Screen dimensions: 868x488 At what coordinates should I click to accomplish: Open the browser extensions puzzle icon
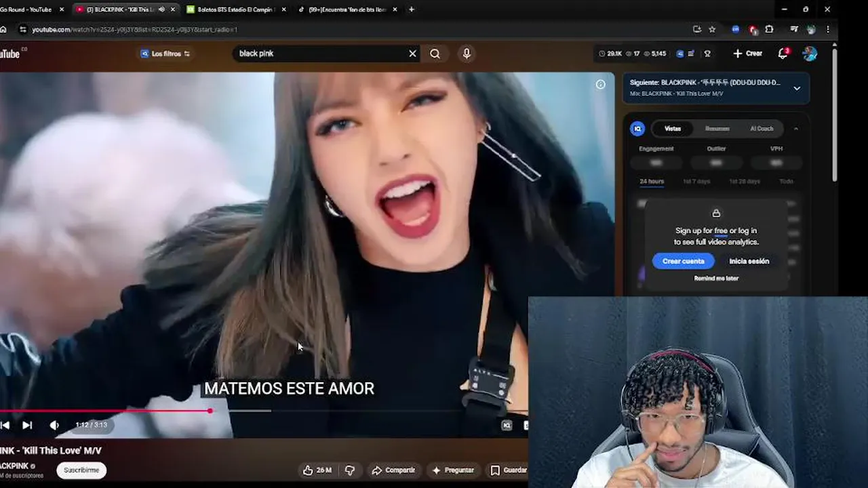[x=769, y=29]
